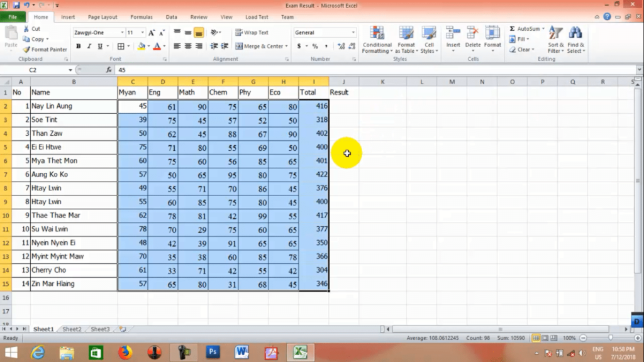The width and height of the screenshot is (644, 362).
Task: Click the Fill Color paint bucket
Action: 142,47
